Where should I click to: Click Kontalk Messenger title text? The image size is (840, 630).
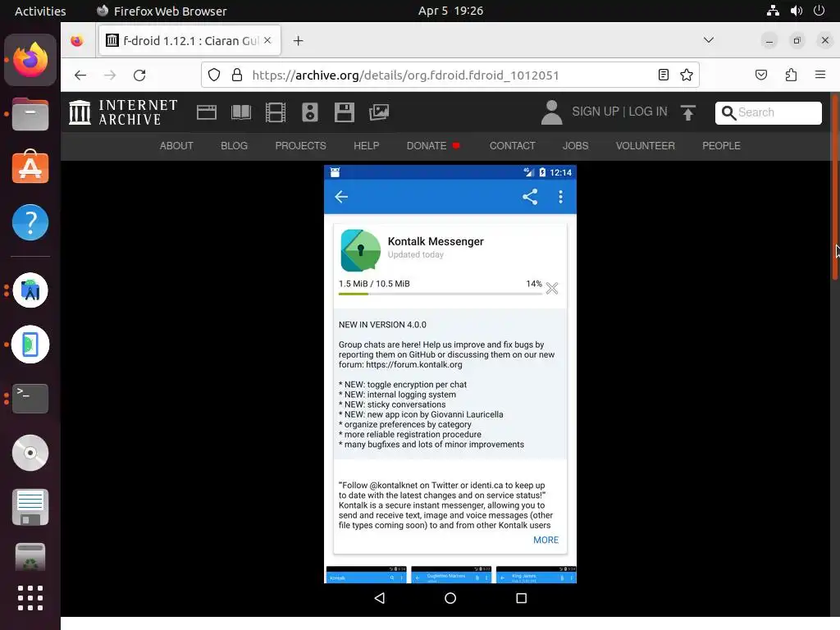(436, 242)
